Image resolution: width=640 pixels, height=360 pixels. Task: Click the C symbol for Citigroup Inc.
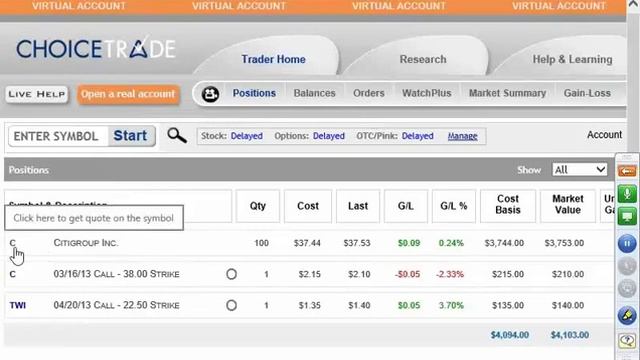pyautogui.click(x=12, y=243)
